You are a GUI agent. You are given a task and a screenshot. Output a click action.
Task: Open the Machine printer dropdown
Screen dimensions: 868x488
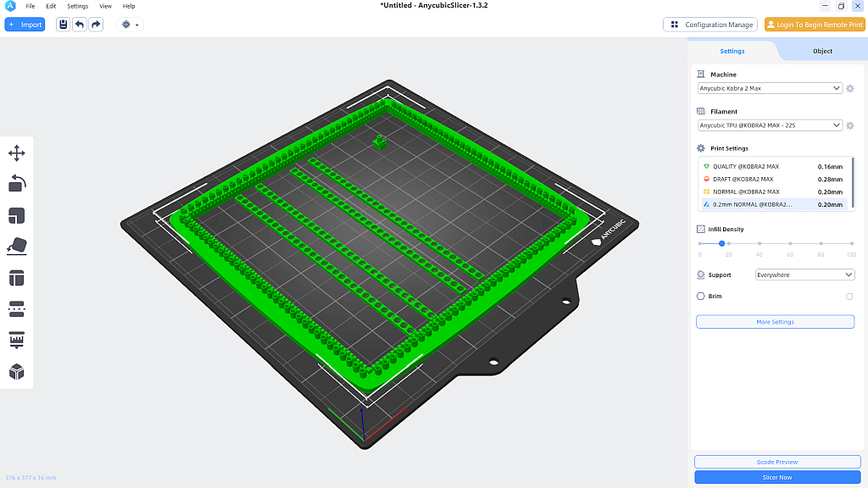pyautogui.click(x=770, y=88)
